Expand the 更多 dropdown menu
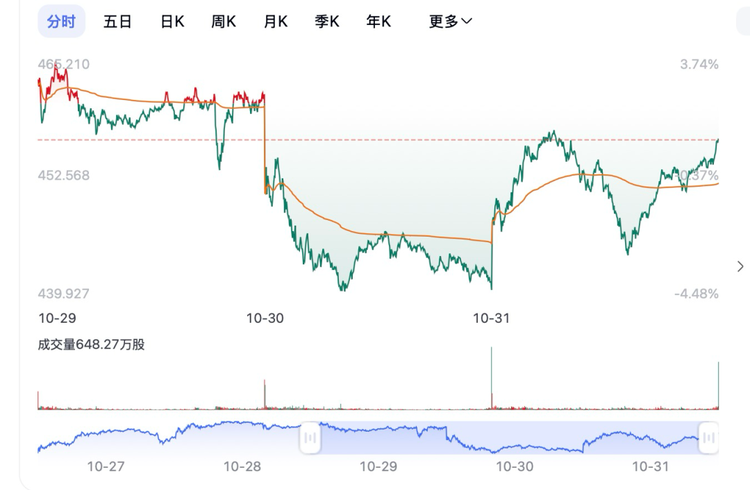Screen dimensions: 750x490 click(450, 21)
